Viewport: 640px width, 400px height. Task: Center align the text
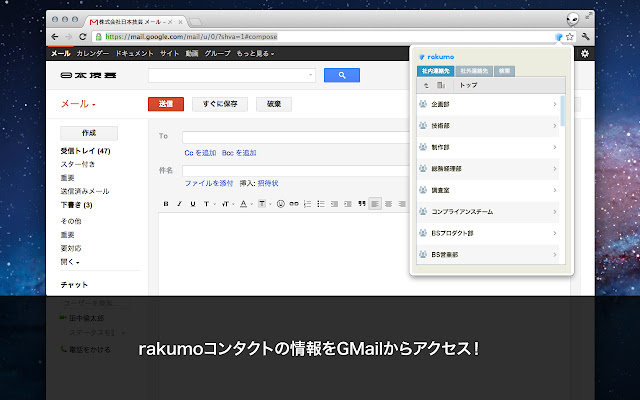tap(389, 204)
